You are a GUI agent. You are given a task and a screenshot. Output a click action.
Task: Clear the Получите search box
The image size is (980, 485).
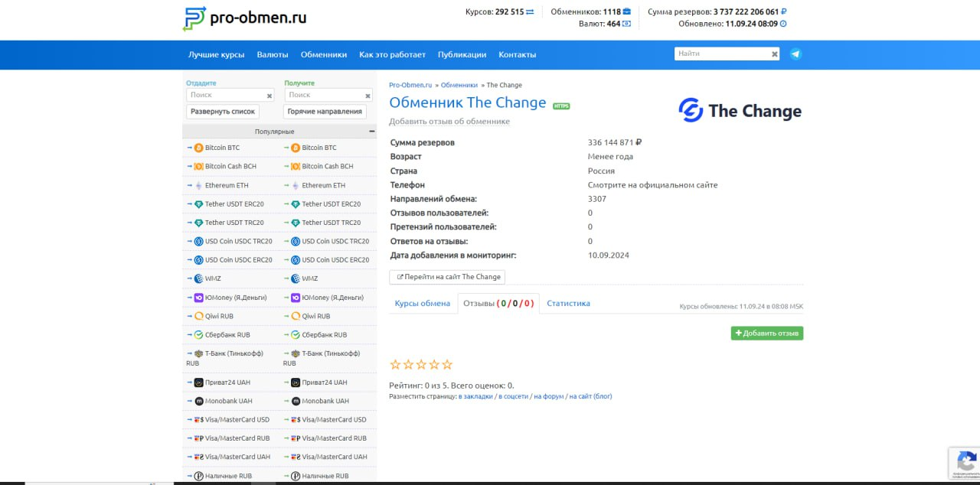[368, 96]
